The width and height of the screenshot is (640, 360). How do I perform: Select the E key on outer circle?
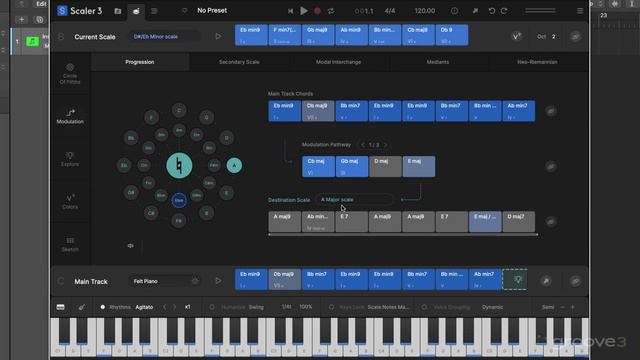point(227,193)
